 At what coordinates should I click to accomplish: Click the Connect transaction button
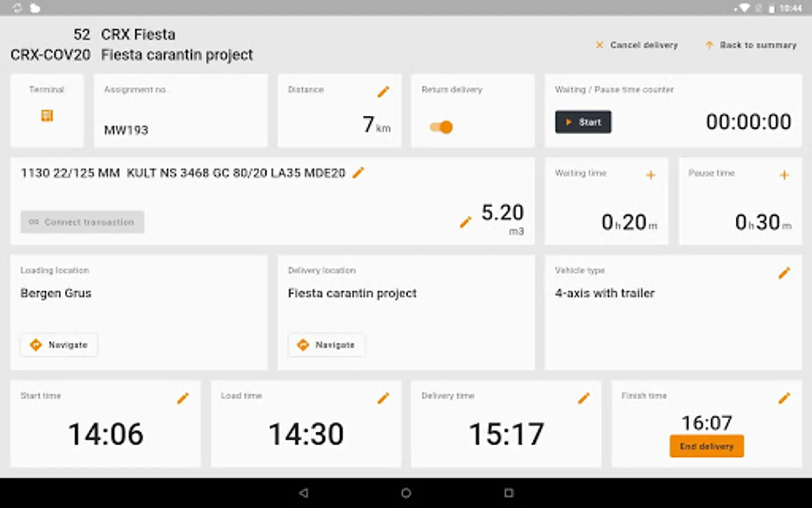pyautogui.click(x=82, y=222)
